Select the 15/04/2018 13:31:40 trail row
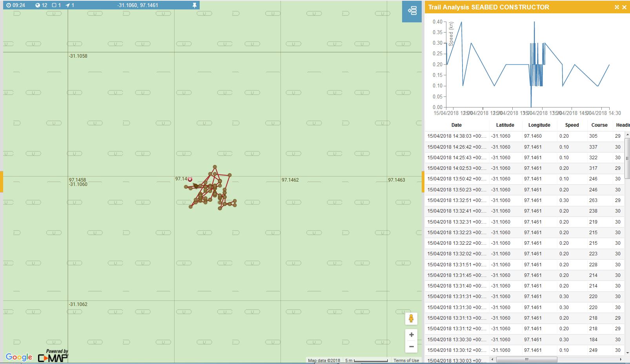This screenshot has width=630, height=364. tap(524, 286)
